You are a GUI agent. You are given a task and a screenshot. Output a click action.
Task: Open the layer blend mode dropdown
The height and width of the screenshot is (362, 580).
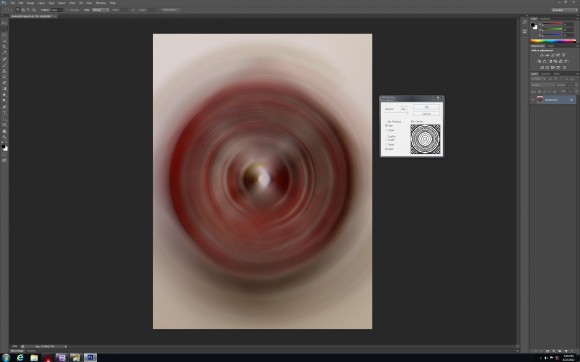(543, 85)
